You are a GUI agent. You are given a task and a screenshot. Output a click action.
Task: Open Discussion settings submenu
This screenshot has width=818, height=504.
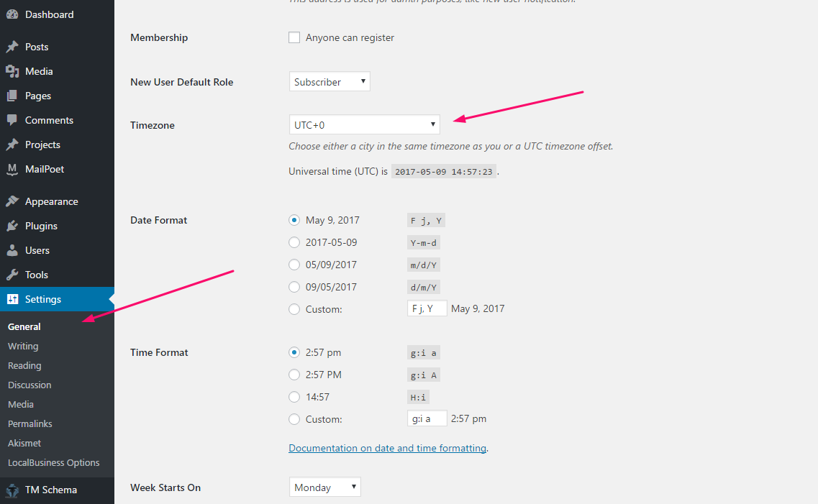pyautogui.click(x=29, y=385)
